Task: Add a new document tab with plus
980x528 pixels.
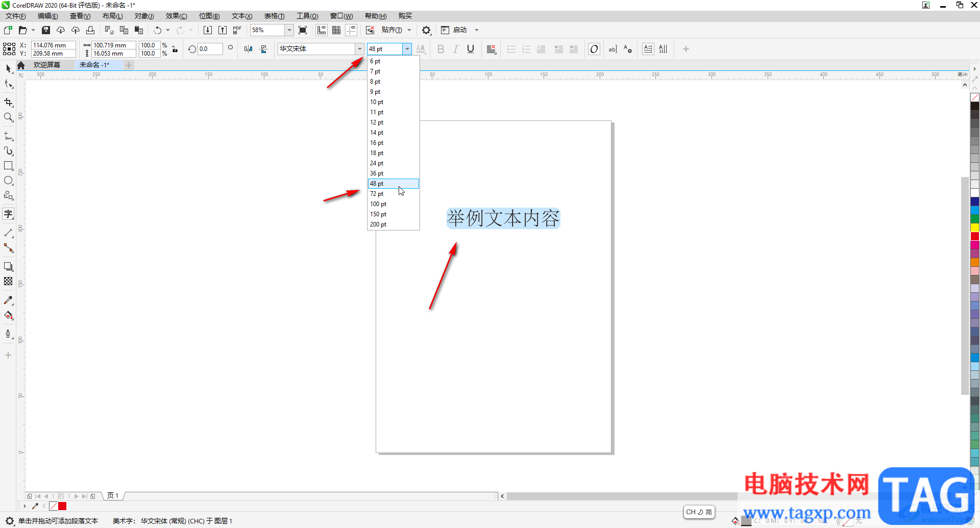Action: (129, 65)
